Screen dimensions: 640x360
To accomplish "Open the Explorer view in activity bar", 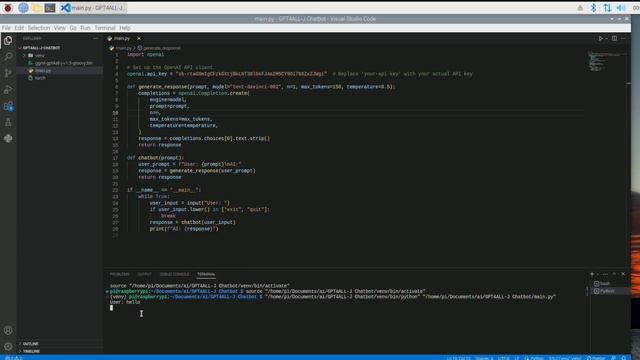I will pyautogui.click(x=8, y=40).
